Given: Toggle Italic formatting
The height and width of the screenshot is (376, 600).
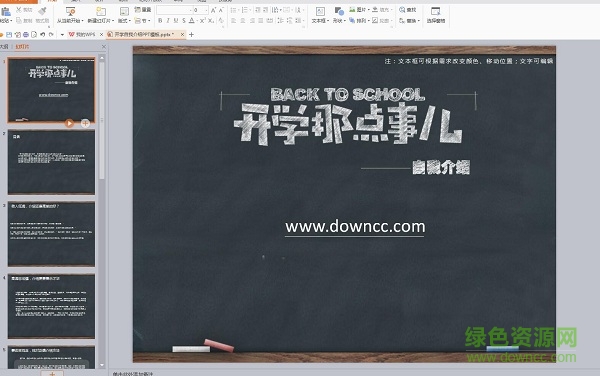Looking at the screenshot, I should [168, 21].
